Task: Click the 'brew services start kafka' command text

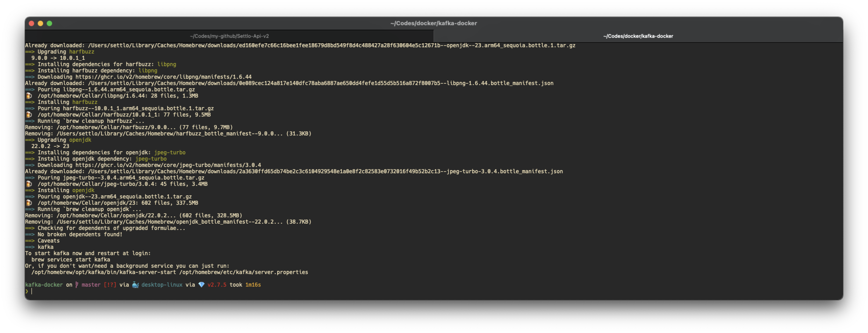Action: (71, 259)
